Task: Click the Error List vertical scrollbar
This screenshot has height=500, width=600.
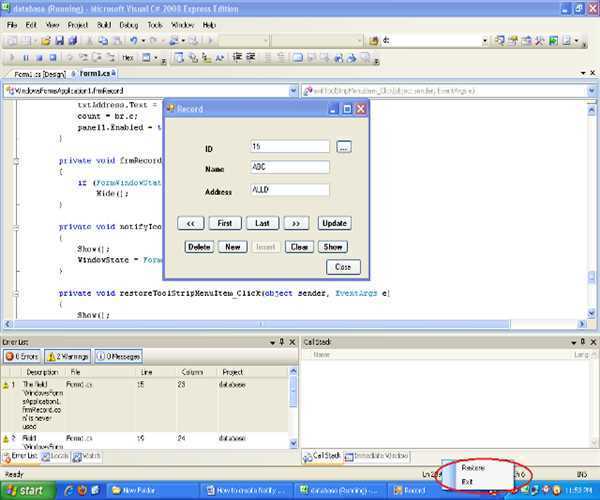Action: tap(293, 410)
